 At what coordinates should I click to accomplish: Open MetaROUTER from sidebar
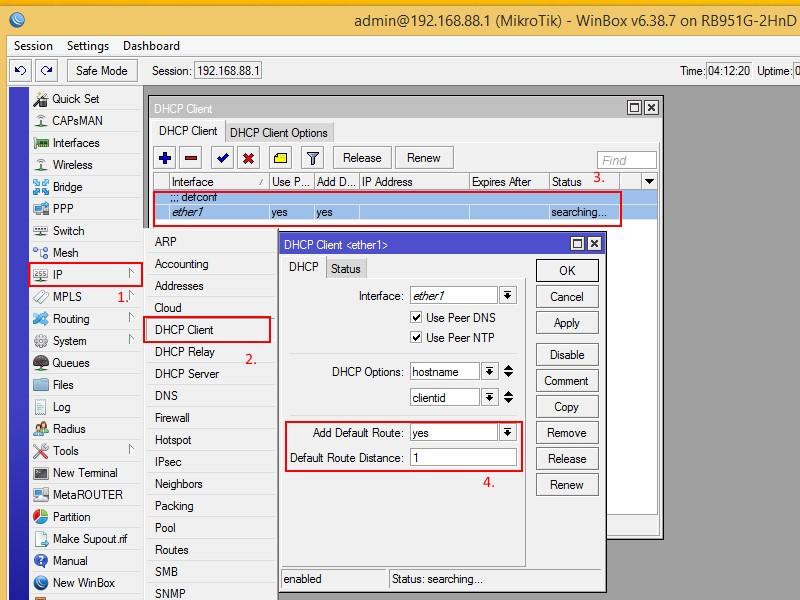pyautogui.click(x=88, y=495)
